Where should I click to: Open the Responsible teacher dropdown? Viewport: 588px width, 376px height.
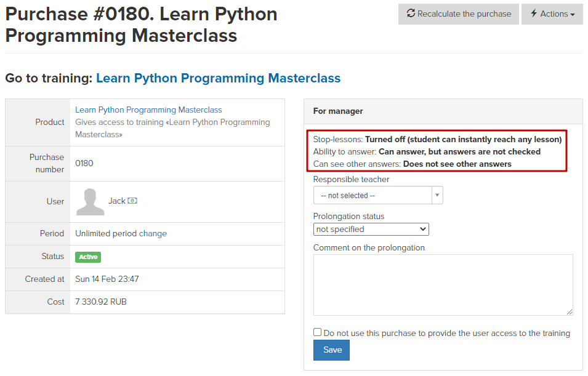coord(378,195)
